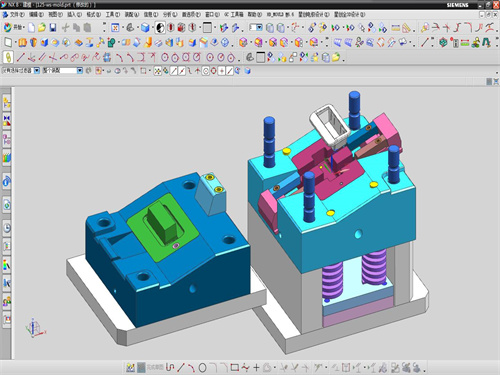Toggle the snap to end point option

click(x=174, y=71)
